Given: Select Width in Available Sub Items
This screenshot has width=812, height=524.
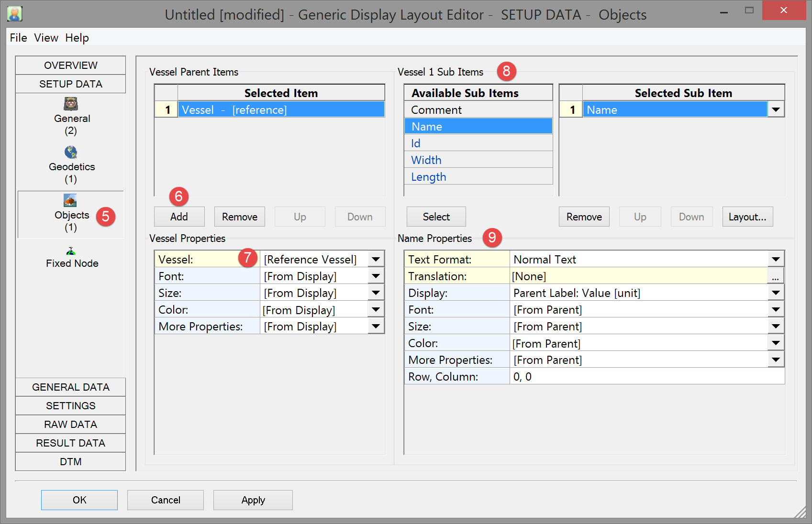Looking at the screenshot, I should pos(426,160).
